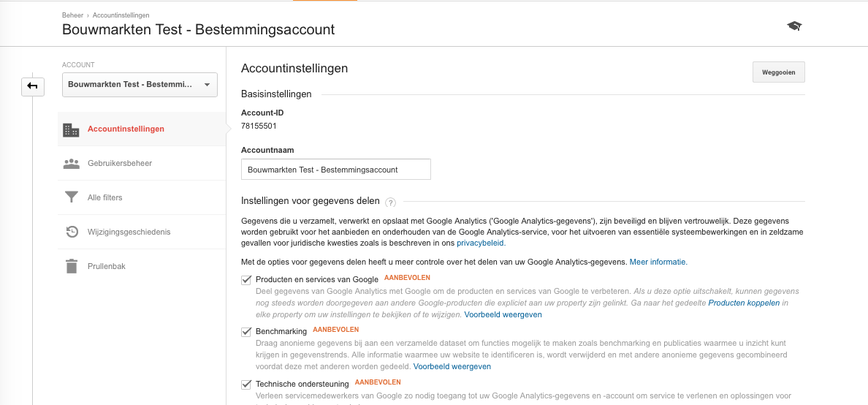This screenshot has height=405, width=868.
Task: Click the graduation cap education icon
Action: pos(794,26)
